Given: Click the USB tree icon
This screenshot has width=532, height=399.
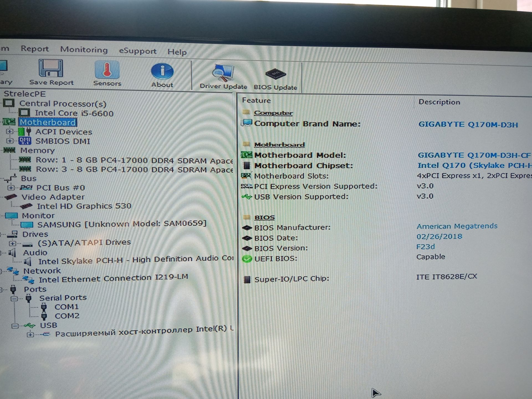Looking at the screenshot, I should coord(30,325).
